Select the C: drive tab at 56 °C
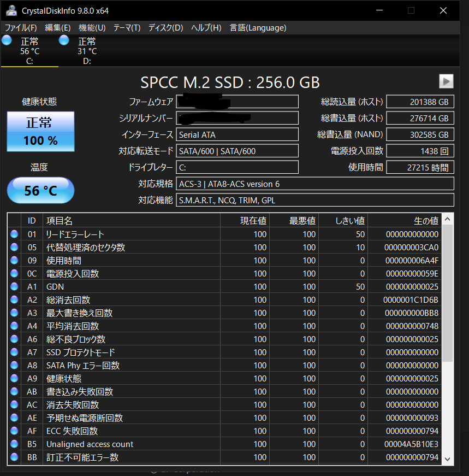Image resolution: width=469 pixels, height=476 pixels. tap(29, 50)
